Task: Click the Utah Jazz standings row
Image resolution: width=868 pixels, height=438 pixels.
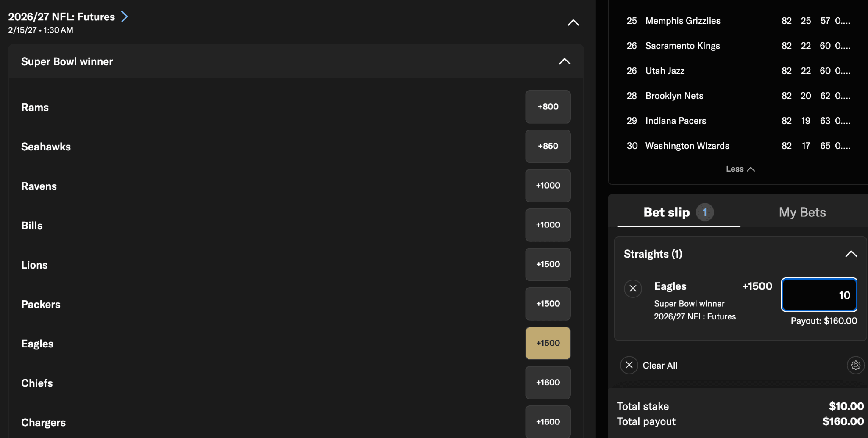Action: point(740,71)
